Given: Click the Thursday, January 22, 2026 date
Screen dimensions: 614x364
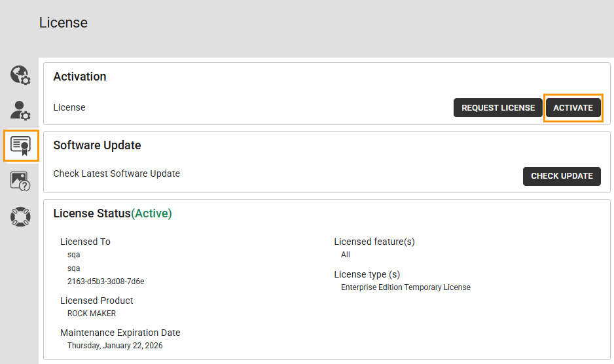Looking at the screenshot, I should [x=115, y=346].
